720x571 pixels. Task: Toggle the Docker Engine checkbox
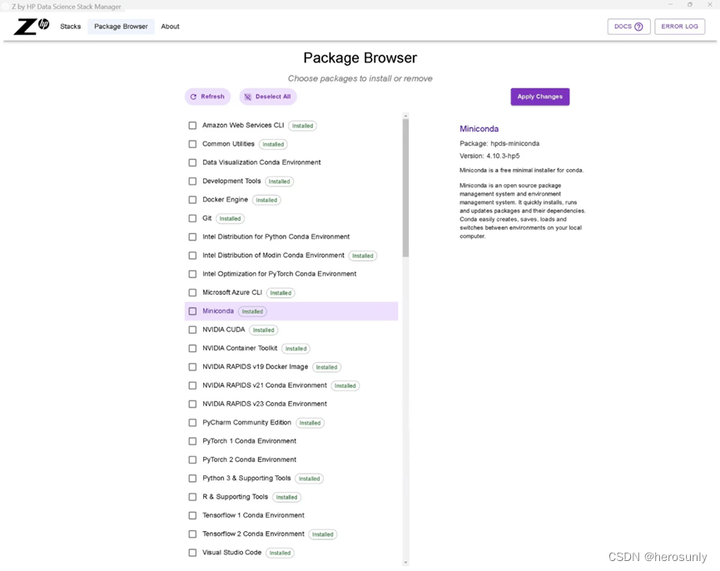click(193, 200)
